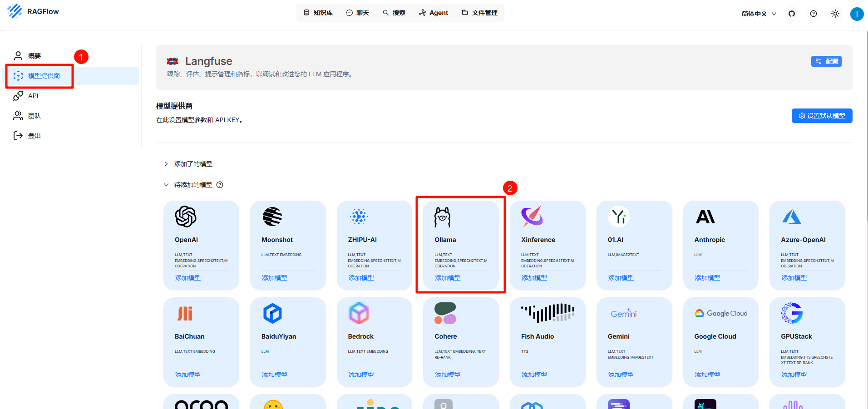
Task: Click 添加模型 on the Azure-OpenAI card
Action: (x=794, y=278)
